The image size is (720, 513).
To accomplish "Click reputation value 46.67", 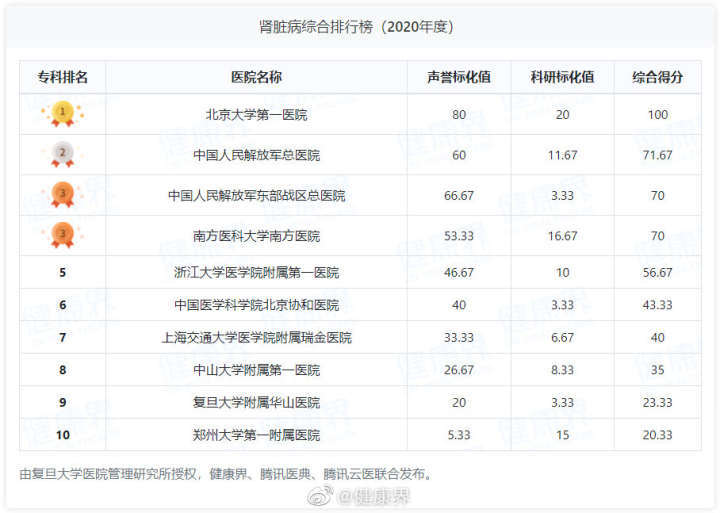I will click(x=459, y=273).
